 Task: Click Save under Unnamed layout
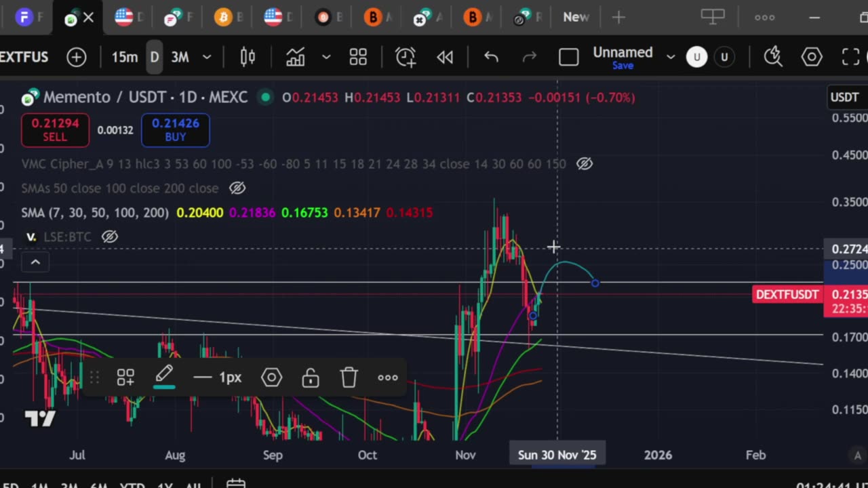pos(623,66)
